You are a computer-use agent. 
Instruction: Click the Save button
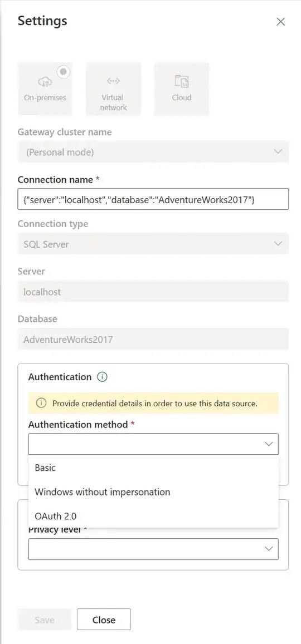(45, 620)
